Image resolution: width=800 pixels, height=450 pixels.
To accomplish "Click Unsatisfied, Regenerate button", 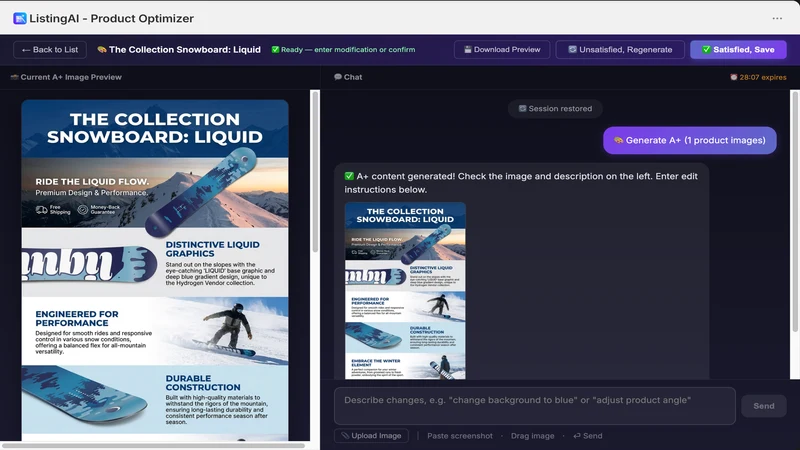I will tap(620, 49).
